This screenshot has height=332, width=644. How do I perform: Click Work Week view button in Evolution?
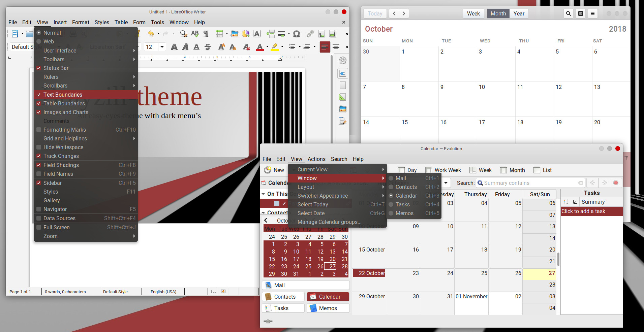[x=443, y=170]
